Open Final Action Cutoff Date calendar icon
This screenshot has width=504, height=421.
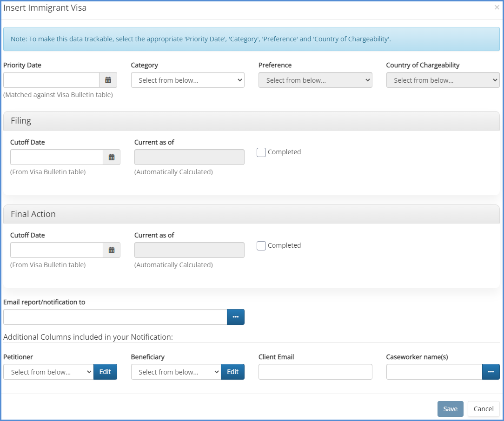click(x=112, y=250)
